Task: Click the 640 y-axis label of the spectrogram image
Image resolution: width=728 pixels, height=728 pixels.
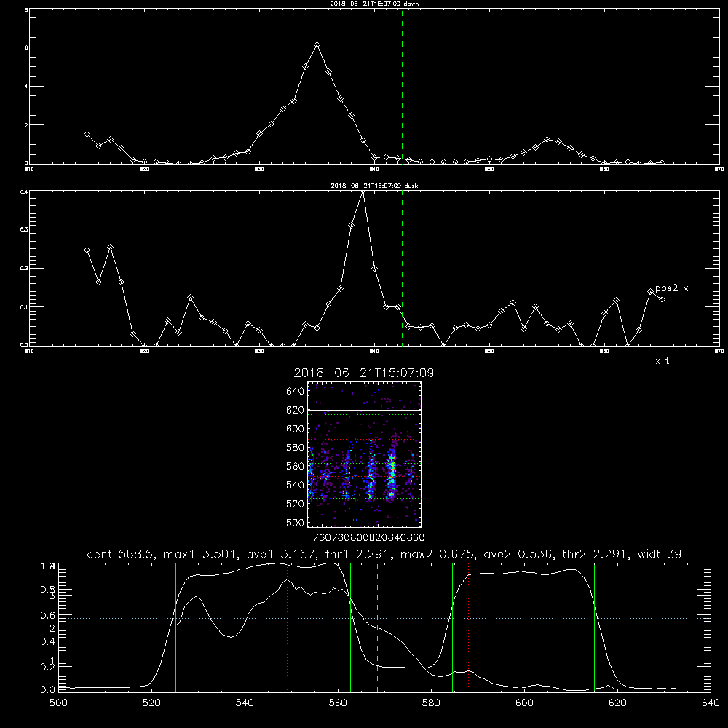Action: (296, 392)
